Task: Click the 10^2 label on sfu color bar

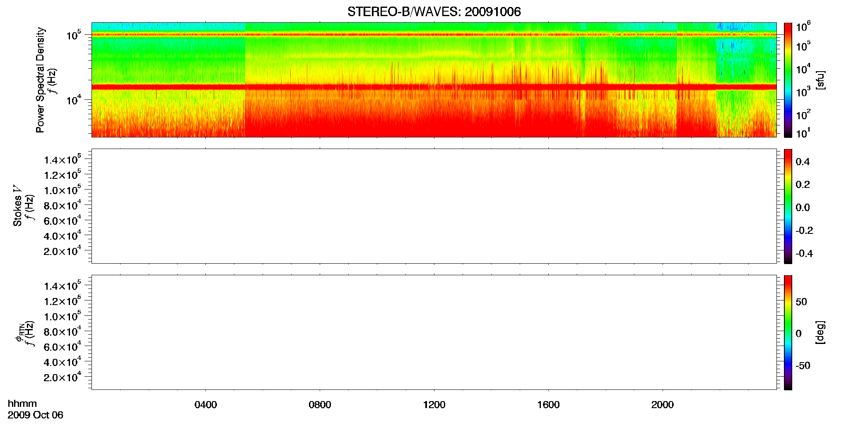Action: (x=803, y=115)
